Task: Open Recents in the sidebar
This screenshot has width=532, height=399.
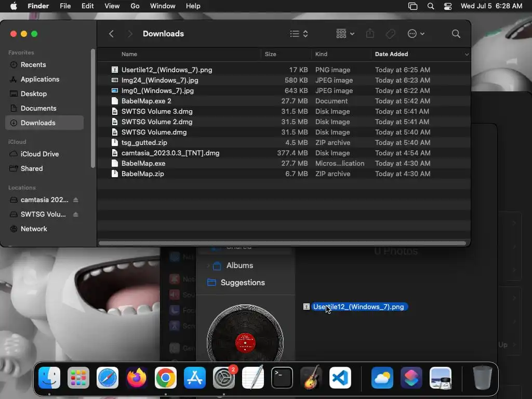Action: 45,64
